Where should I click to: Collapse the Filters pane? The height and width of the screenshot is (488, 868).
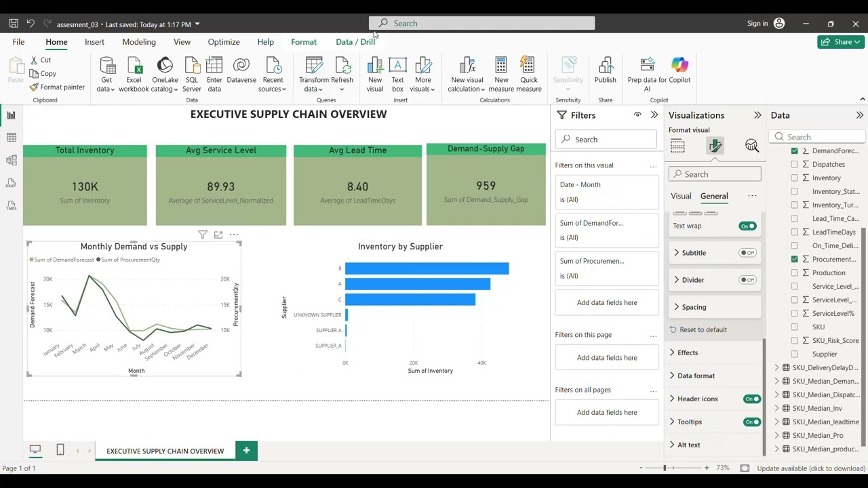point(654,115)
